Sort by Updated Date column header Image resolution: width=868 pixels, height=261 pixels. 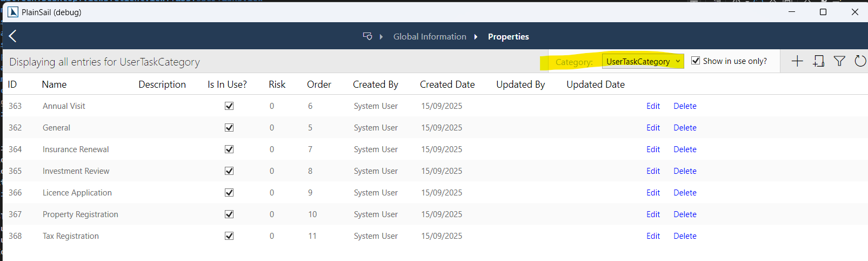click(x=596, y=84)
